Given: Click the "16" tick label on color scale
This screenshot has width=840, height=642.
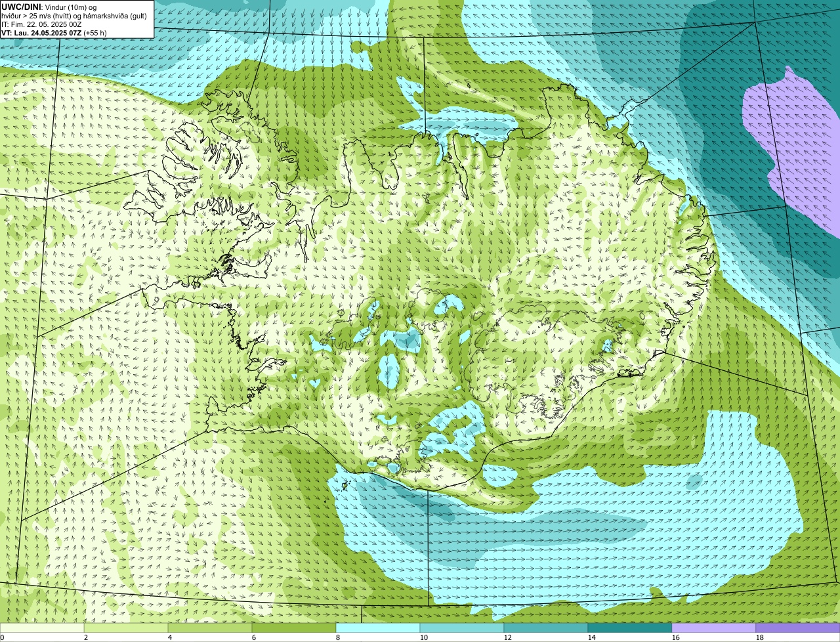Looking at the screenshot, I should [x=676, y=637].
